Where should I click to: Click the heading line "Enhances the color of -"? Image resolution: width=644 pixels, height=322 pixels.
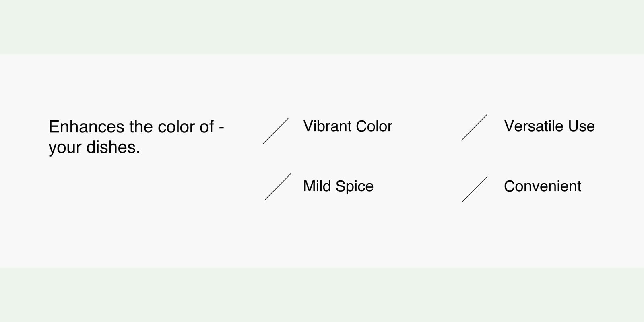coord(136,127)
